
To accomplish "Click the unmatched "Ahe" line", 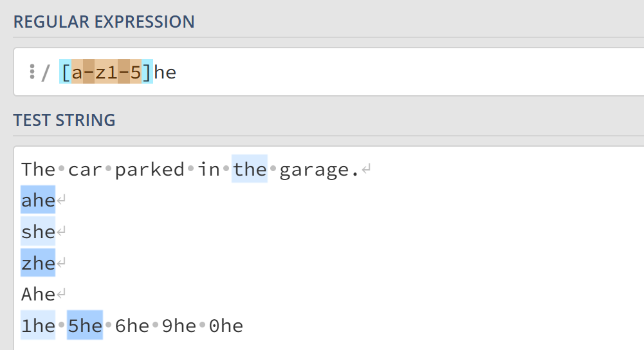I will tap(38, 295).
